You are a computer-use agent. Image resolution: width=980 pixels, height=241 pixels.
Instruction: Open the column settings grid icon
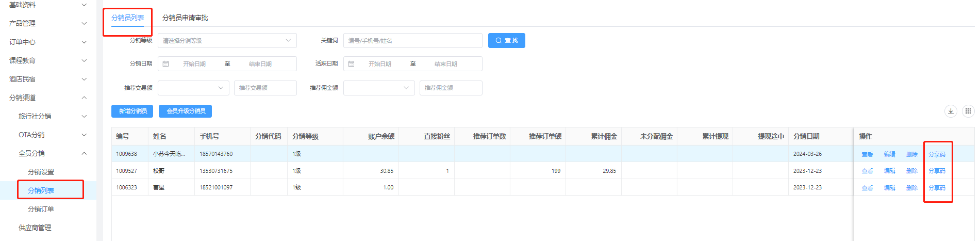tap(968, 111)
